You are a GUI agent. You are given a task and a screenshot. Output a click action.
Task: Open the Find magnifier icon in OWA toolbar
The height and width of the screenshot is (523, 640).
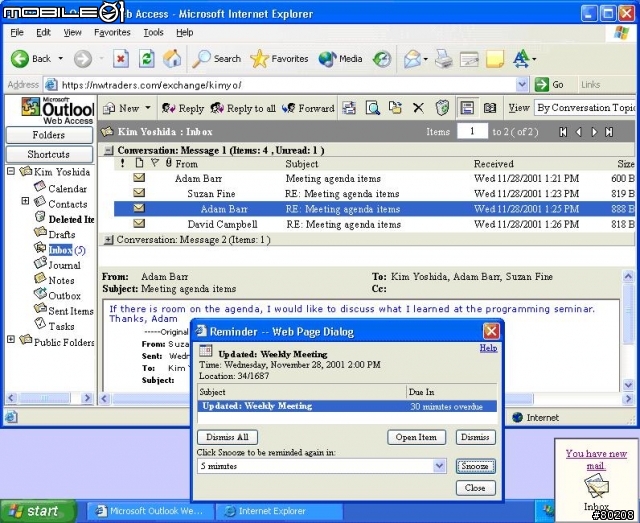[x=373, y=108]
